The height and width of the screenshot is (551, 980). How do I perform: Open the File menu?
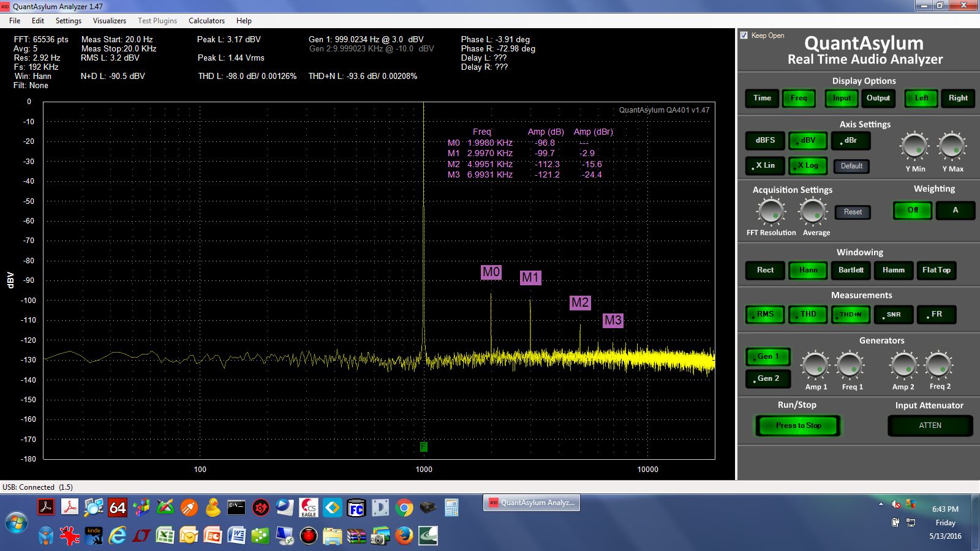pos(15,20)
